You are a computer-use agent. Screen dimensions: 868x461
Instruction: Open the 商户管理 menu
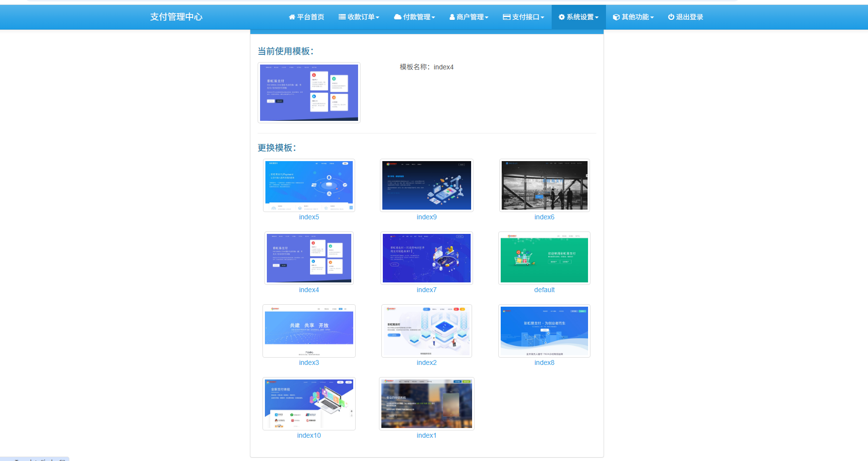[x=470, y=17]
